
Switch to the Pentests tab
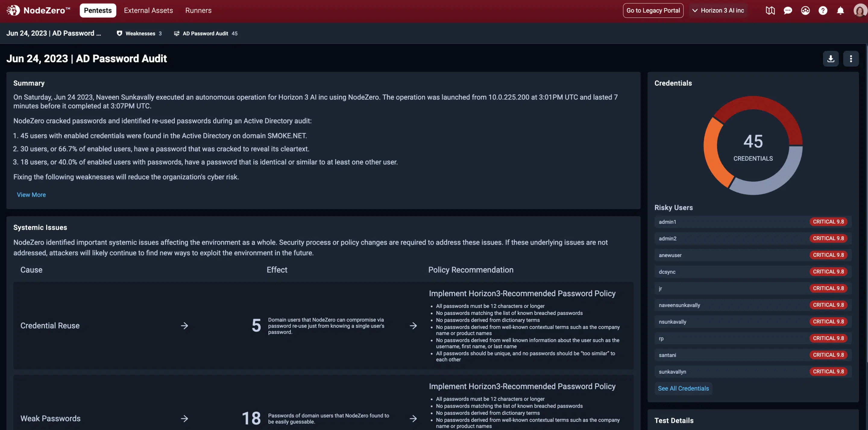[x=98, y=11]
